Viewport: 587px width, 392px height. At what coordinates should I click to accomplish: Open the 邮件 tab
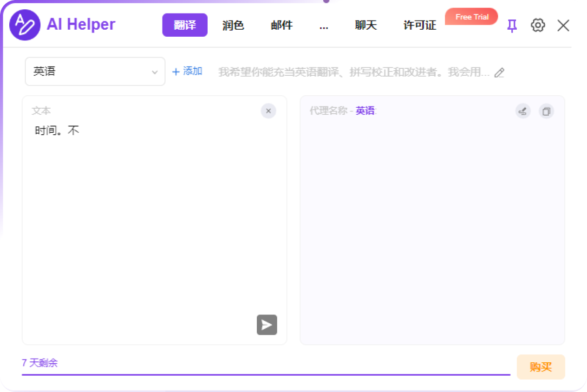[282, 25]
